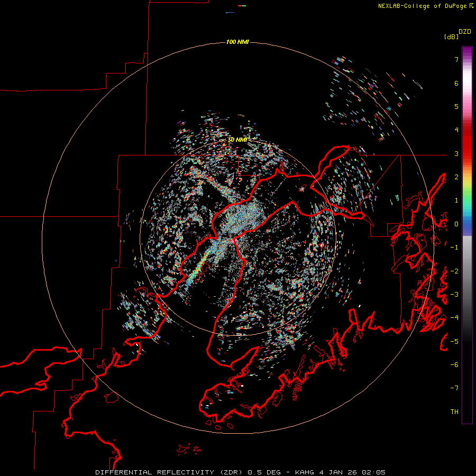
Task: Select the positive 4 scale label
Action: pos(456,130)
